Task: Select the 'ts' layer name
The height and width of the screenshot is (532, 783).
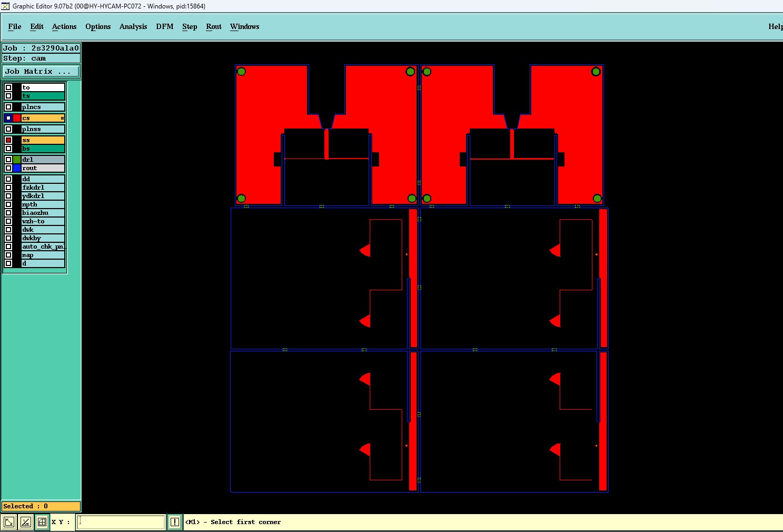Action: point(43,96)
